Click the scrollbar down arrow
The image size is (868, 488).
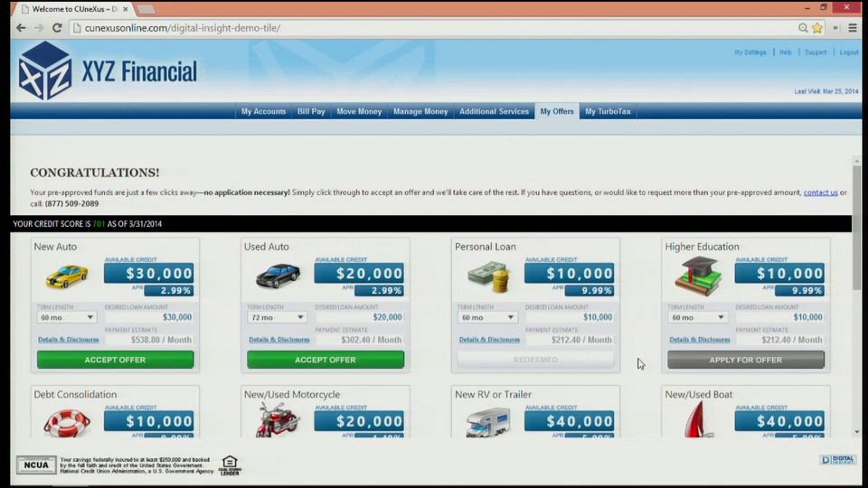856,432
